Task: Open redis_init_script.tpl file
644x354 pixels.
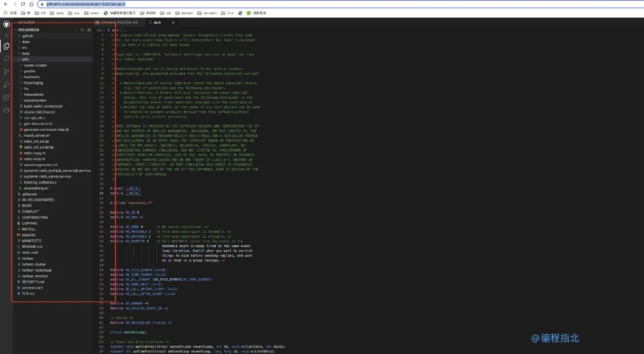Action: 54,147
